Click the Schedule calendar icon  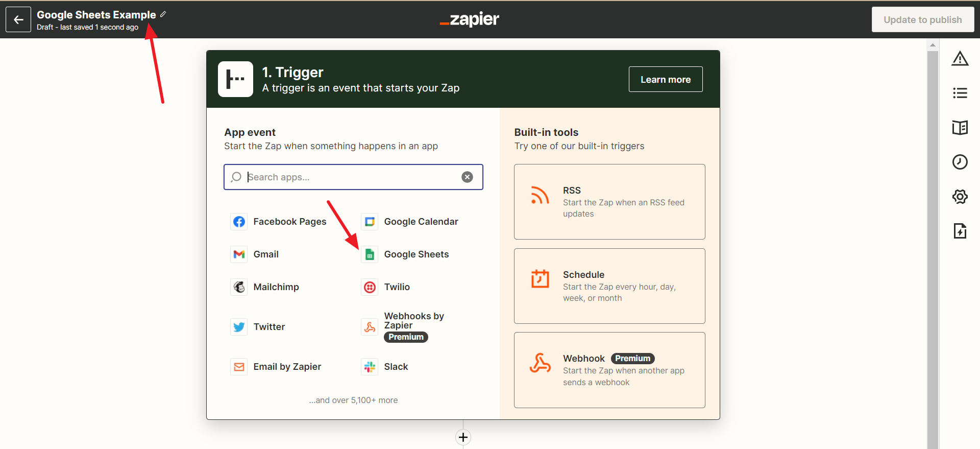[540, 279]
